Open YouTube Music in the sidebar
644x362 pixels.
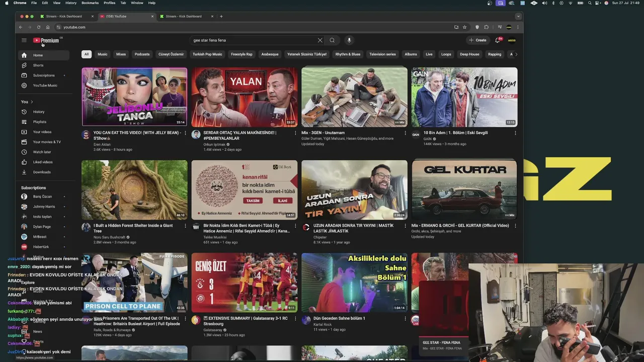pos(44,85)
